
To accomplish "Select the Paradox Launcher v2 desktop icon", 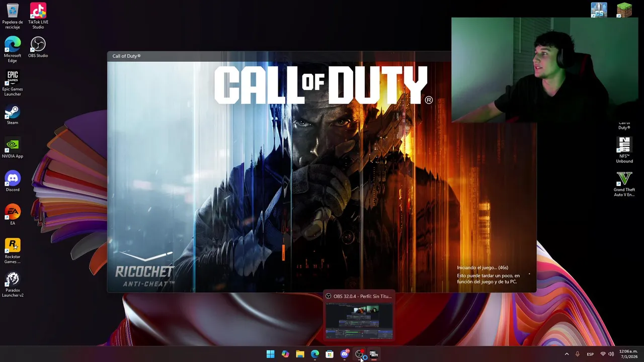I will pyautogui.click(x=13, y=285).
